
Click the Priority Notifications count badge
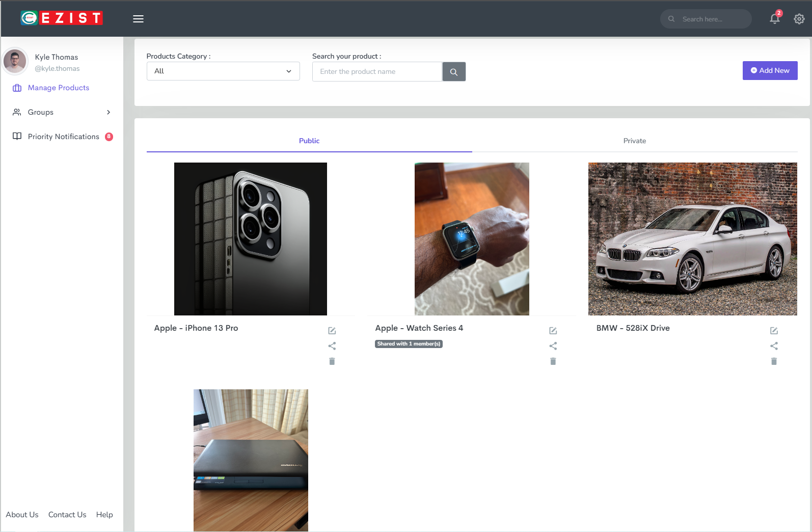109,137
